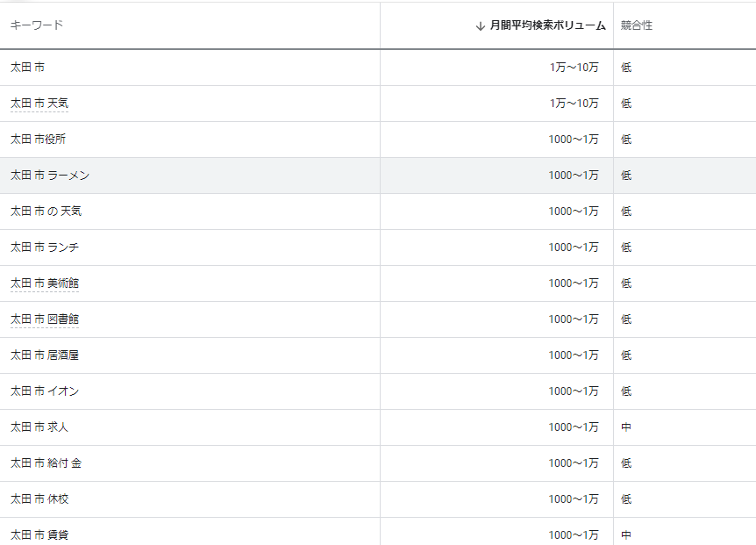
Task: Click the キーワード column header
Action: click(x=26, y=26)
